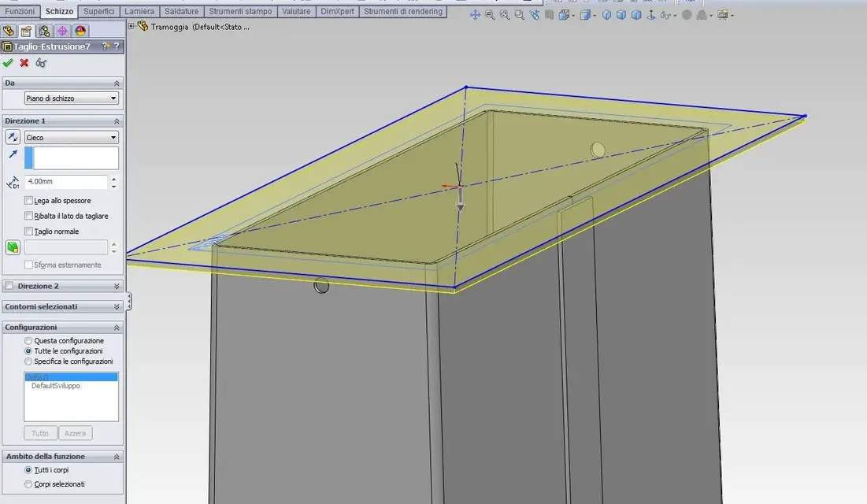Click the View Orientation cube icon
The image size is (867, 504).
[x=565, y=15]
